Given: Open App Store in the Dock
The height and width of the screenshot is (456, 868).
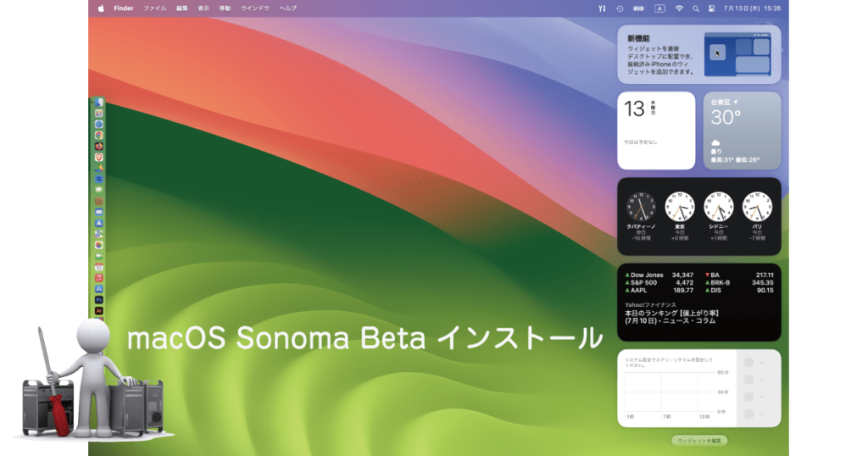Looking at the screenshot, I should pos(98,289).
